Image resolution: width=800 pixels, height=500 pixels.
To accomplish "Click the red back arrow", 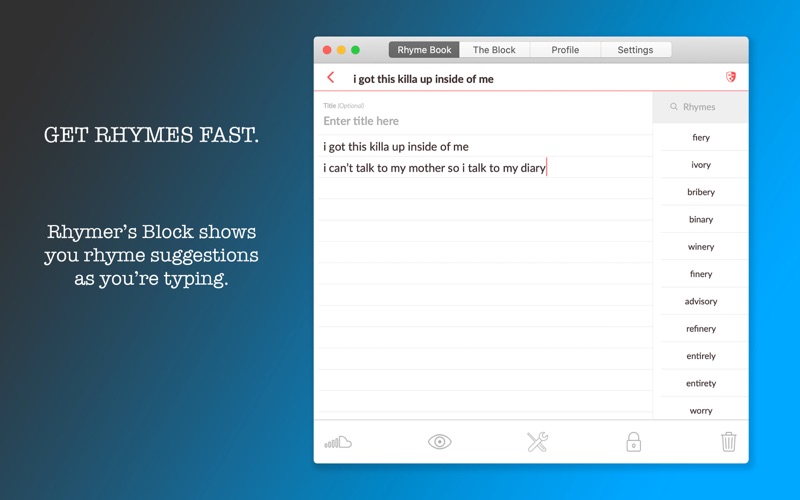I will coord(331,78).
